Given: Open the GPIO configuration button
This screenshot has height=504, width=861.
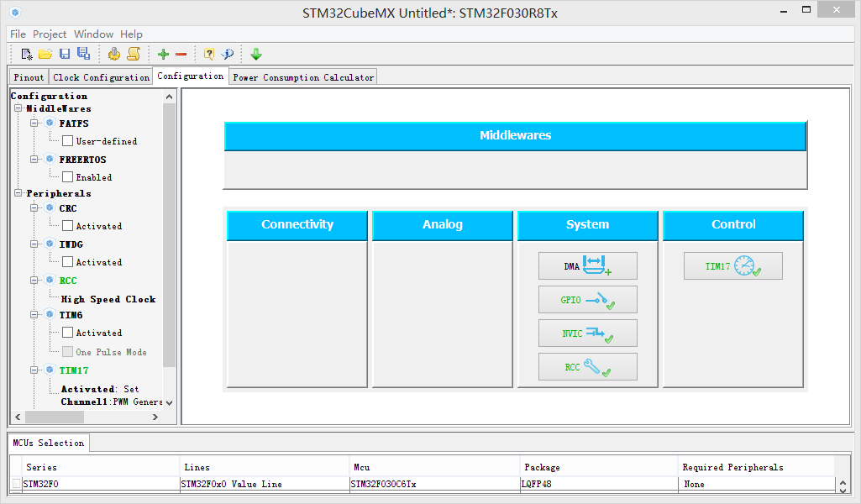Looking at the screenshot, I should coord(587,300).
